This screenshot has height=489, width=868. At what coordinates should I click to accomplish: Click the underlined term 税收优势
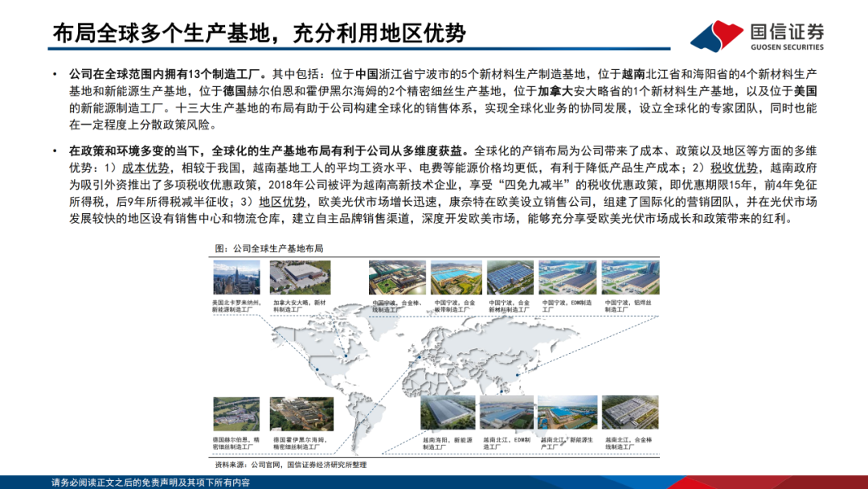point(734,168)
